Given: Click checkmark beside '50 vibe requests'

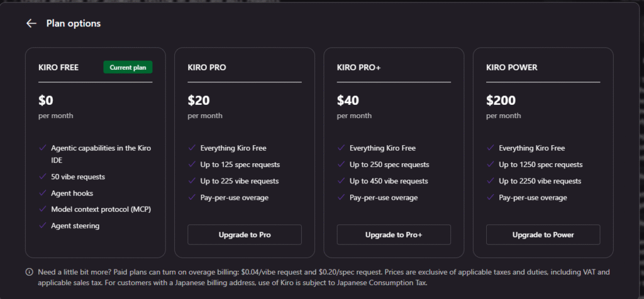Looking at the screenshot, I should 43,177.
